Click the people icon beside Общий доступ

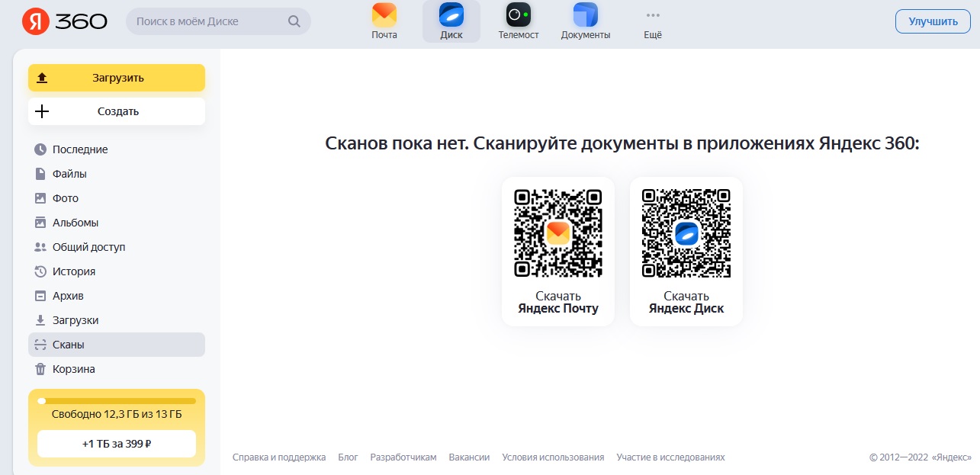[40, 247]
